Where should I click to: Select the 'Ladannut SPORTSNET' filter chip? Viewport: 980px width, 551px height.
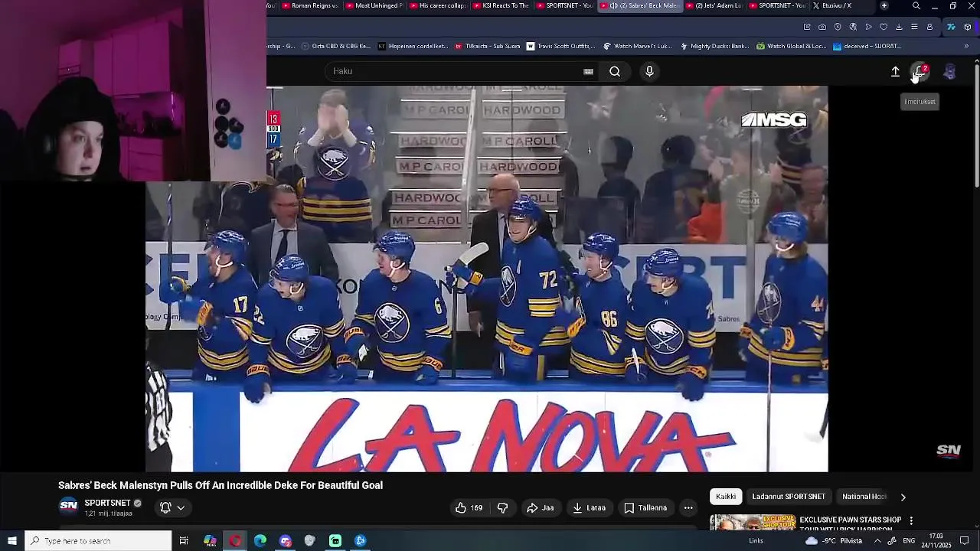(789, 497)
